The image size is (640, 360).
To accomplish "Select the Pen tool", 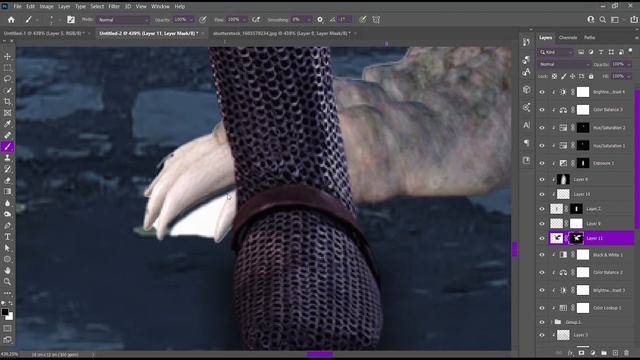I will [7, 225].
